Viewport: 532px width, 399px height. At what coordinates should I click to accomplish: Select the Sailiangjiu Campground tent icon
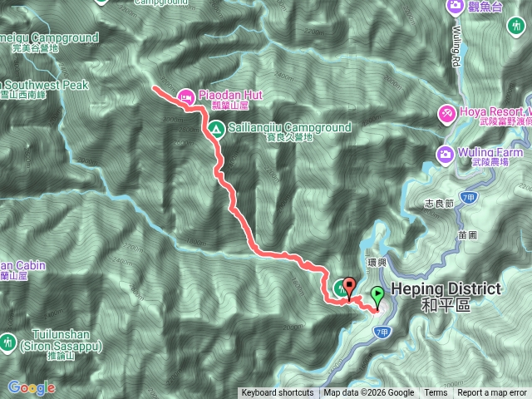[x=216, y=130]
